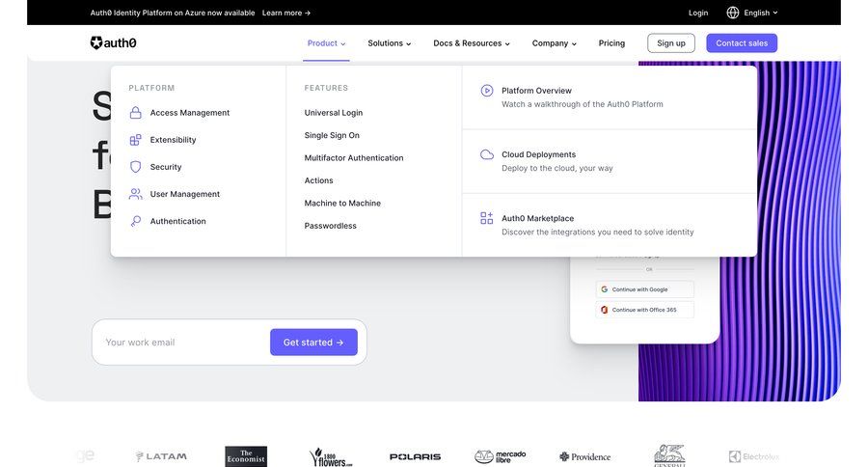Click the Security shield icon
This screenshot has height=467, width=868.
pos(136,167)
